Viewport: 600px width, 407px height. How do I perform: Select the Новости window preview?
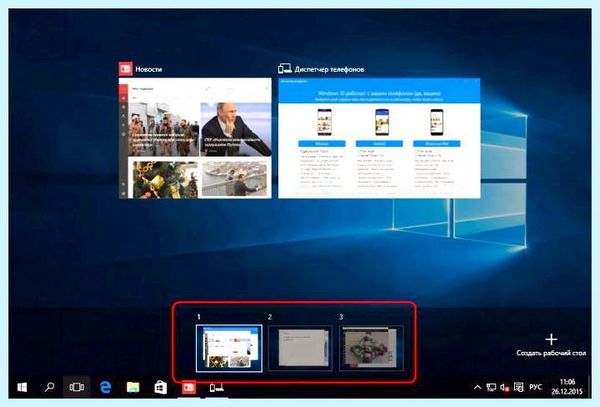pos(195,138)
